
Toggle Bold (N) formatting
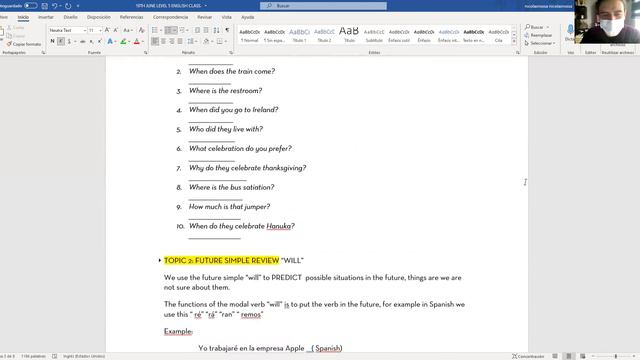pos(52,41)
